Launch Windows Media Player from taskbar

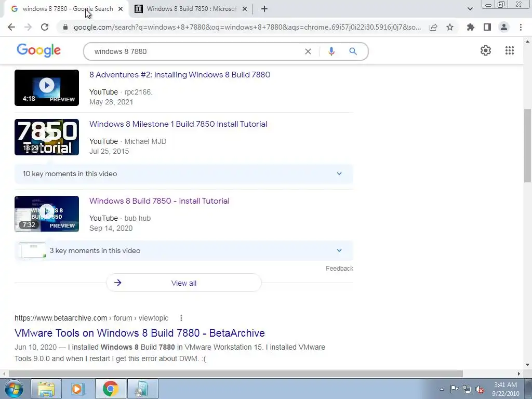(78, 389)
